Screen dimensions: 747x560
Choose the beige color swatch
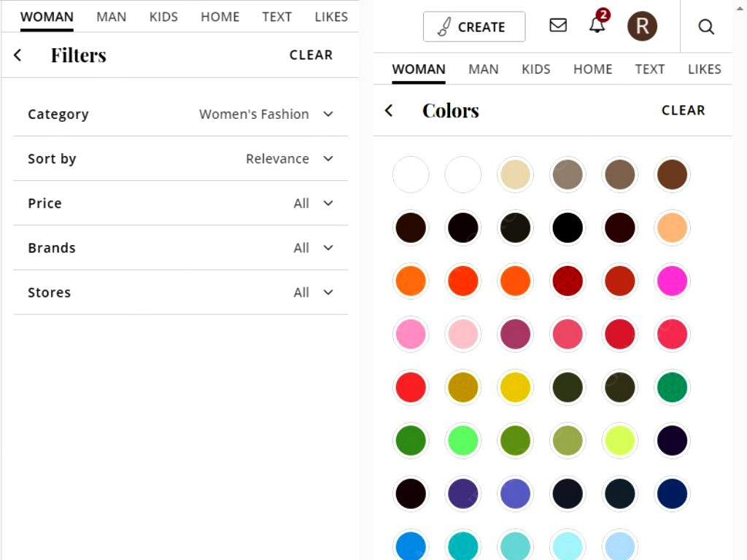(515, 175)
